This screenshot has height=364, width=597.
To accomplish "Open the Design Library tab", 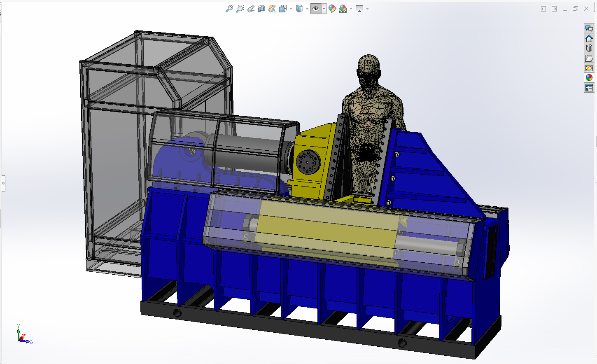I will click(589, 48).
